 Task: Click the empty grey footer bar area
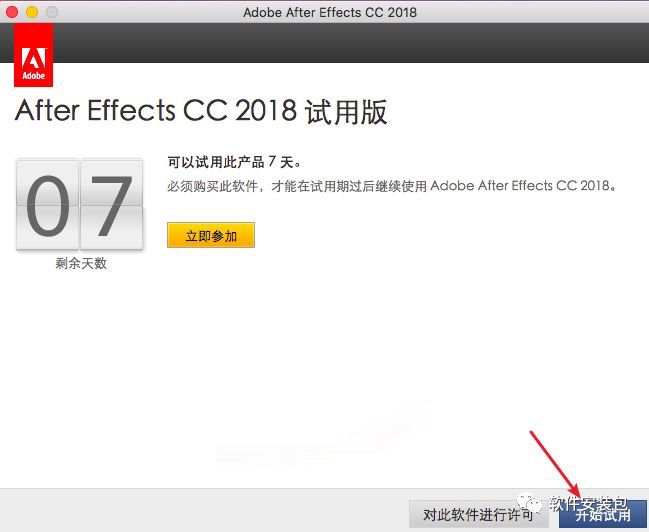203,510
